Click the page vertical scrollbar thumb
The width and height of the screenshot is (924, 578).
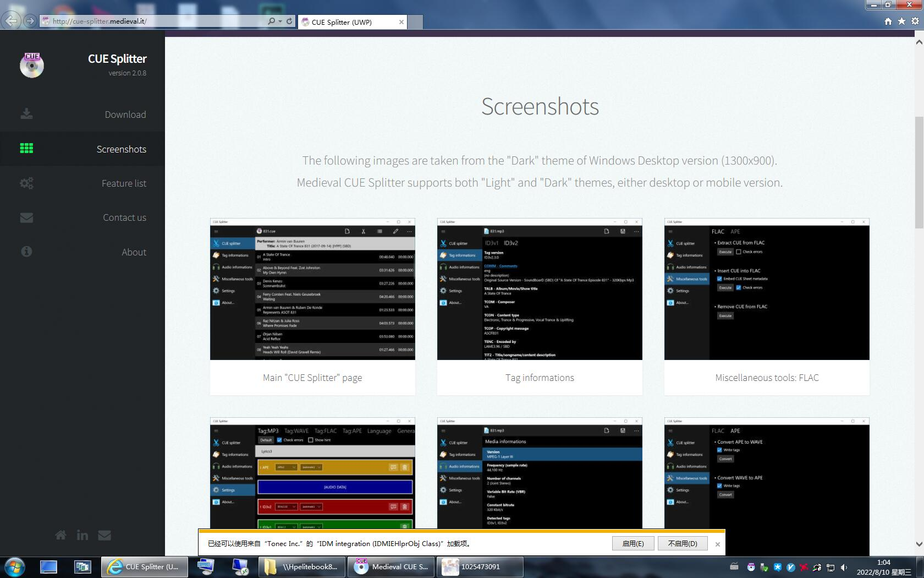(x=919, y=172)
